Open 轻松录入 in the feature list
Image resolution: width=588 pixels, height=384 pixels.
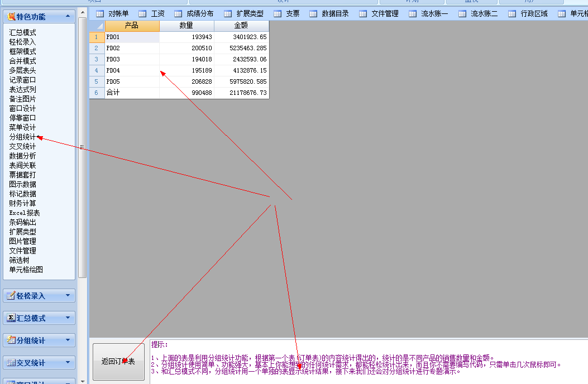(x=23, y=42)
